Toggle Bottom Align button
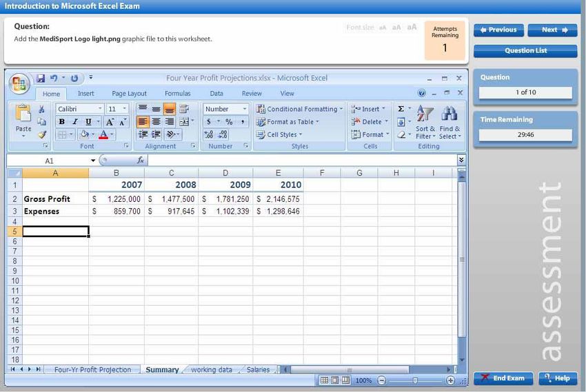This screenshot has height=392, width=586. (x=170, y=109)
